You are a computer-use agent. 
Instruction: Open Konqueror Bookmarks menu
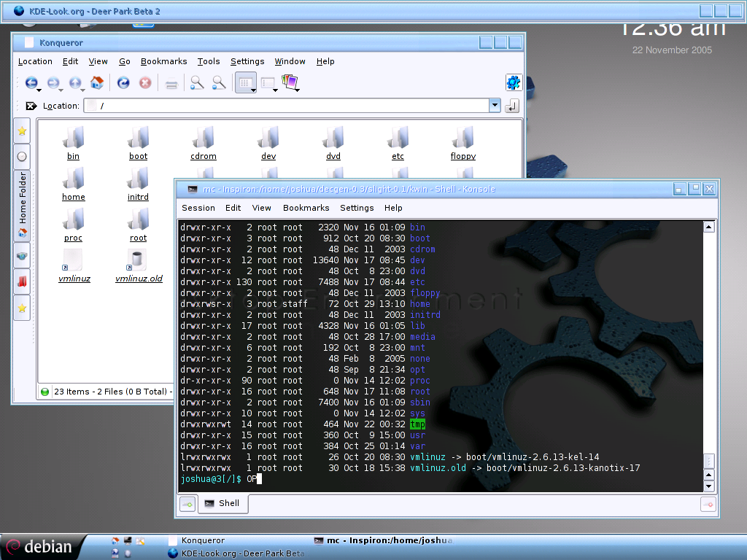tap(164, 61)
